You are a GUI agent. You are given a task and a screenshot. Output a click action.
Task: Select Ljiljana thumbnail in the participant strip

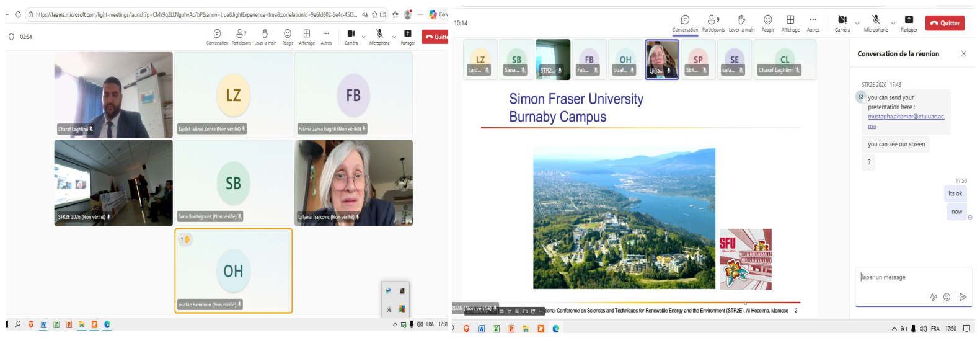point(662,60)
